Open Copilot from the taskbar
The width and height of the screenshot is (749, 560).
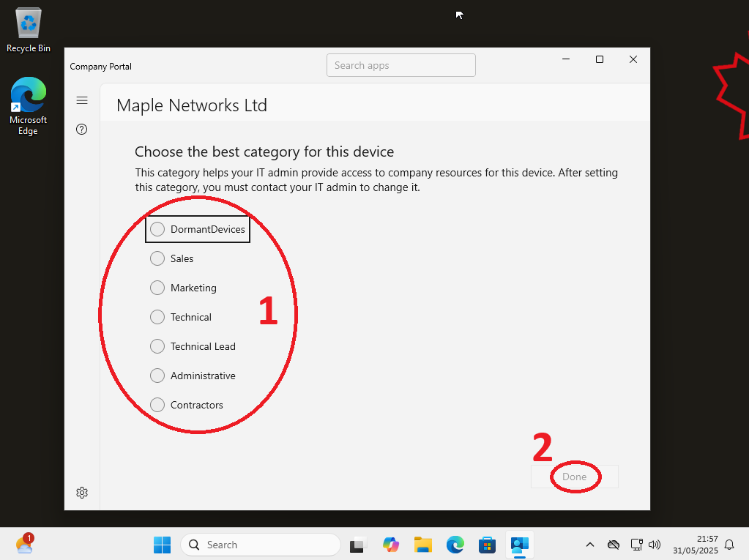390,545
